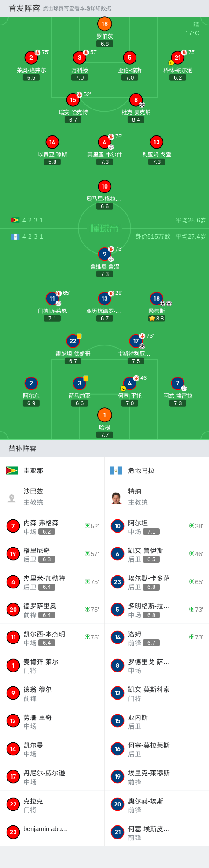Open 霍纳坦-佛朗哥 number 22 player icon

73,341
